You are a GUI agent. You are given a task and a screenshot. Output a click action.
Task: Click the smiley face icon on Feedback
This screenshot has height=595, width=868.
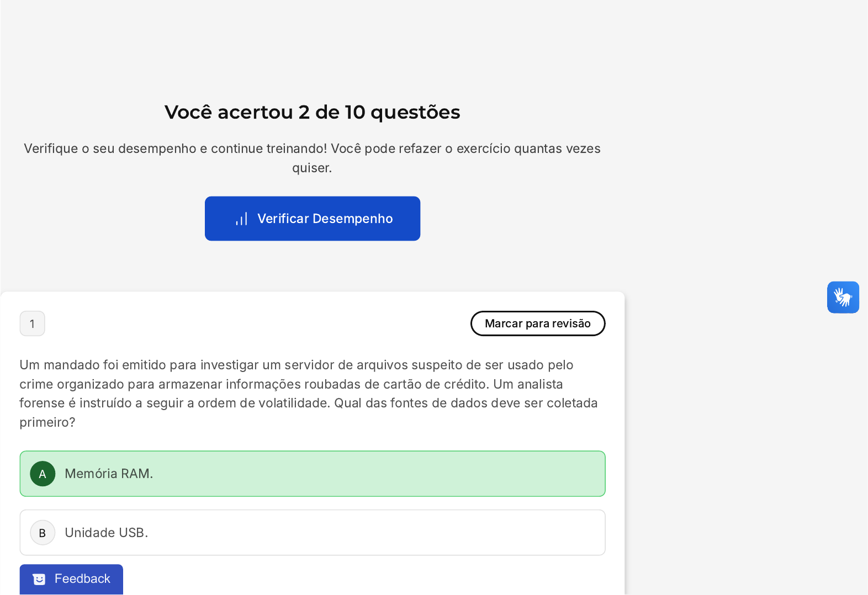tap(39, 579)
